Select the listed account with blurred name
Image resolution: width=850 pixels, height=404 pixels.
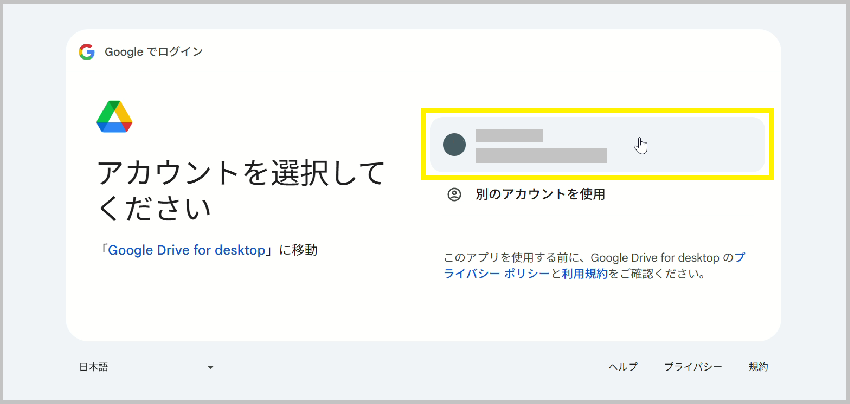(597, 145)
